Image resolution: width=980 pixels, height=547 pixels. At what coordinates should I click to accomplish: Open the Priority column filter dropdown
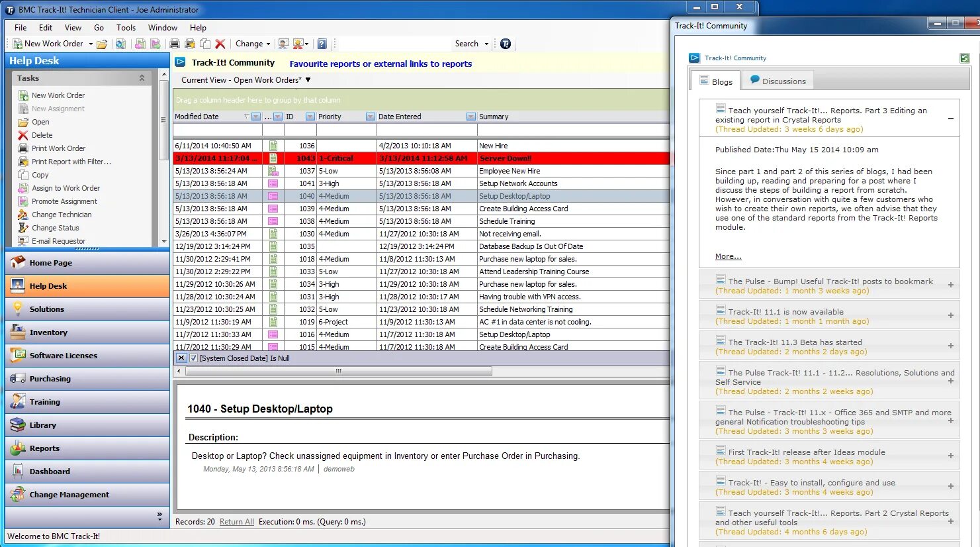371,117
